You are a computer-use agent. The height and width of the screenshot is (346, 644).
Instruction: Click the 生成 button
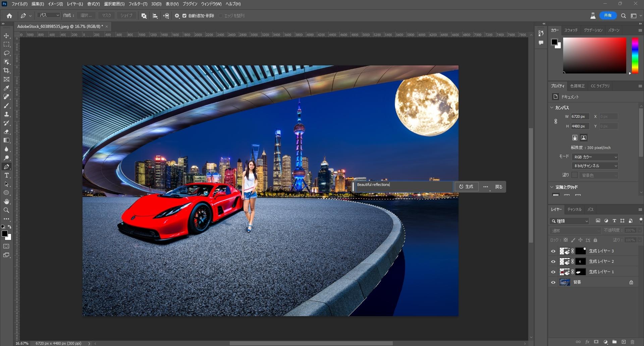pos(466,187)
